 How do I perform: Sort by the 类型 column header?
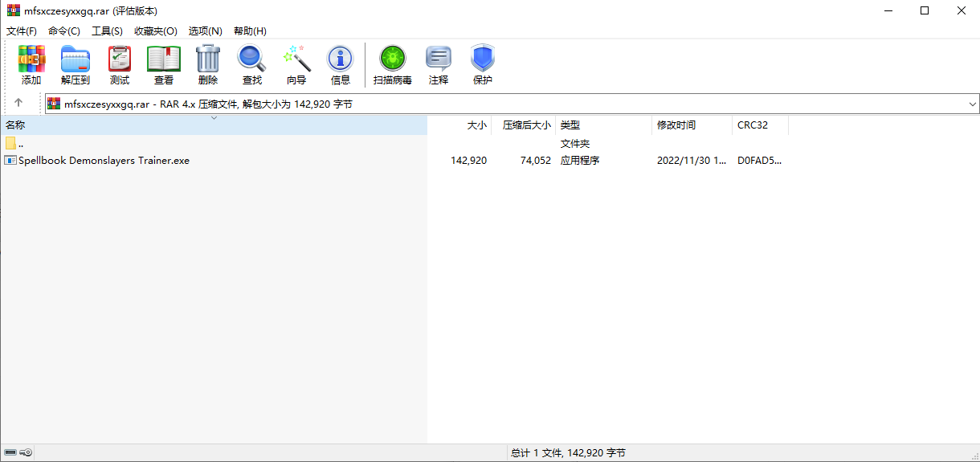(x=604, y=125)
